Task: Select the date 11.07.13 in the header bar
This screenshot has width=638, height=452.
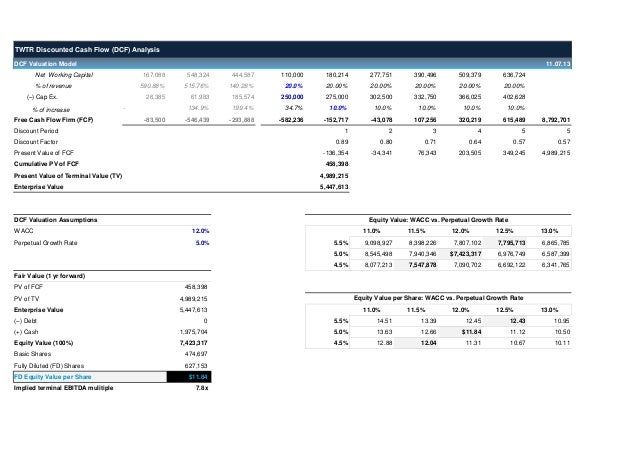Action: pos(558,64)
